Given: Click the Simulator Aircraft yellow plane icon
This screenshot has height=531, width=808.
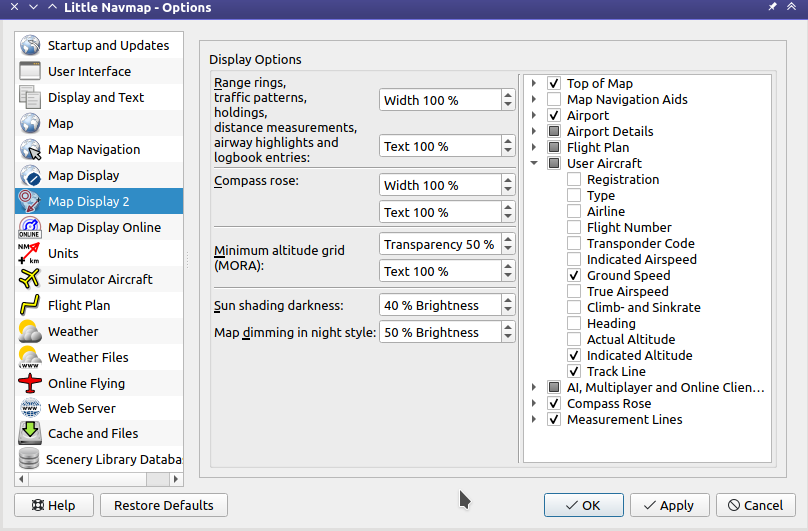Looking at the screenshot, I should tap(29, 279).
